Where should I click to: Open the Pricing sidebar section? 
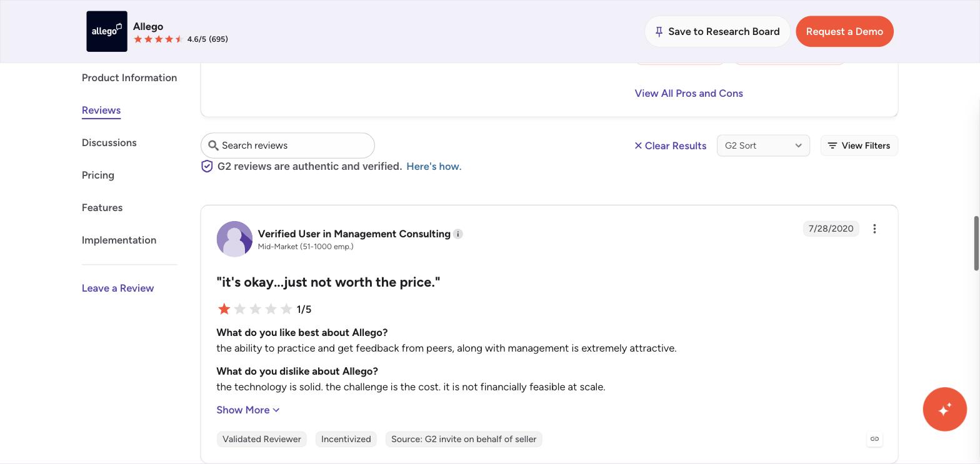[x=98, y=175]
